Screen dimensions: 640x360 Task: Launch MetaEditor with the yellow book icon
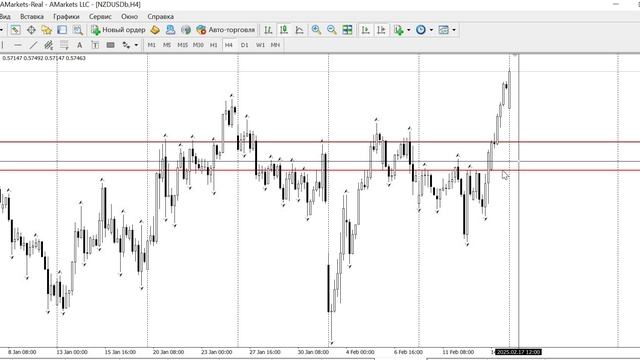[x=155, y=30]
